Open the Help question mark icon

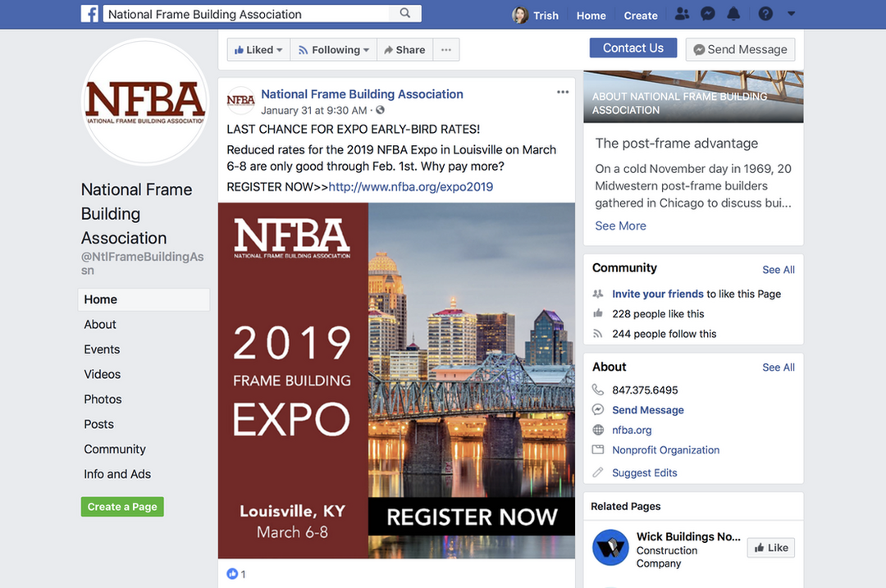point(765,15)
